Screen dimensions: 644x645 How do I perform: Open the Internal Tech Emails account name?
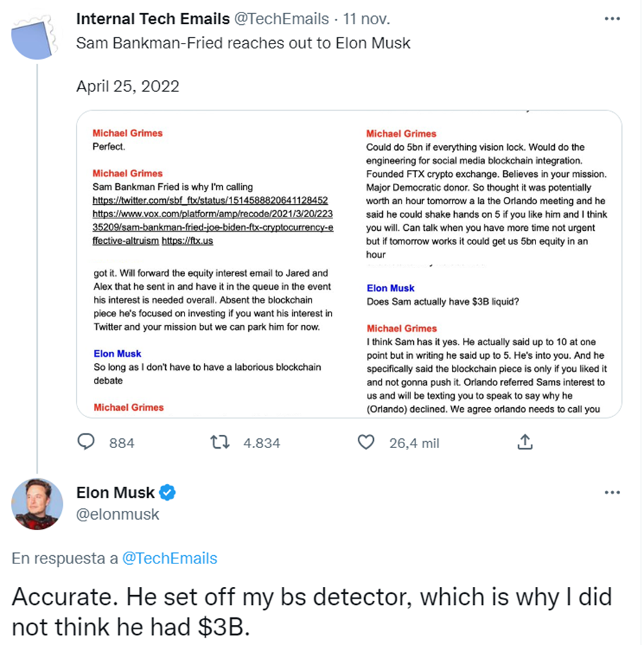(153, 19)
